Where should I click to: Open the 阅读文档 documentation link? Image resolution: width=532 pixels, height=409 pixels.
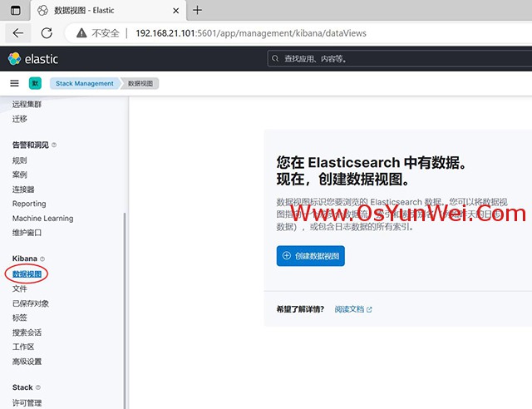coord(349,309)
